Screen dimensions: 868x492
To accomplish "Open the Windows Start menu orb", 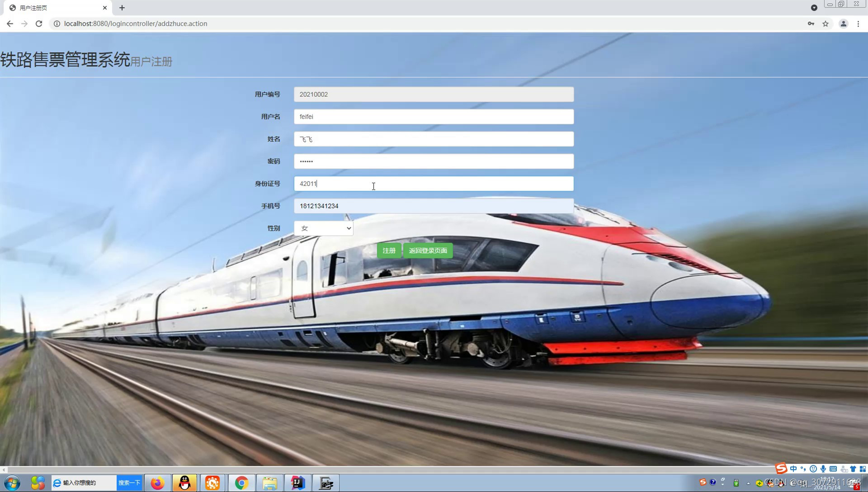I will tap(12, 483).
